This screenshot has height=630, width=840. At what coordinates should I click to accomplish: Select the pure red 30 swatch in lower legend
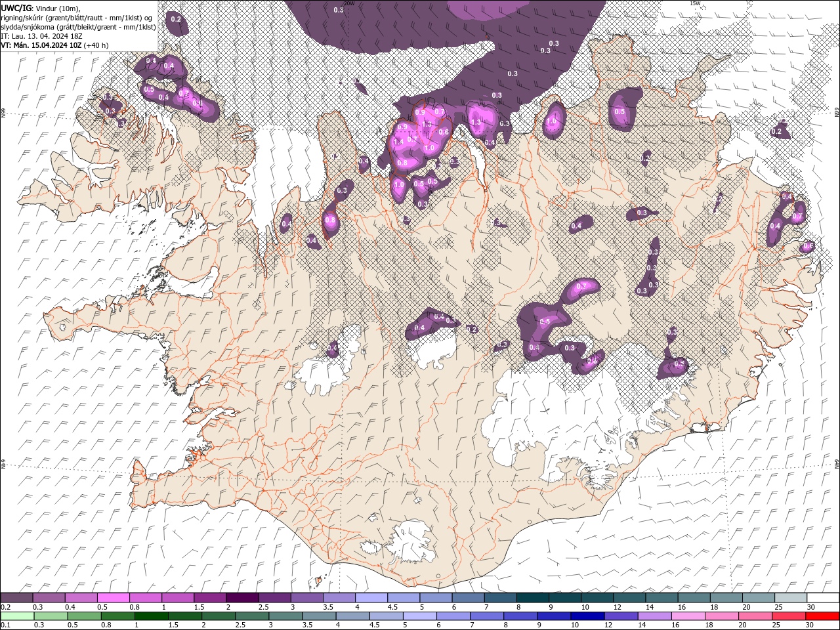(x=822, y=616)
